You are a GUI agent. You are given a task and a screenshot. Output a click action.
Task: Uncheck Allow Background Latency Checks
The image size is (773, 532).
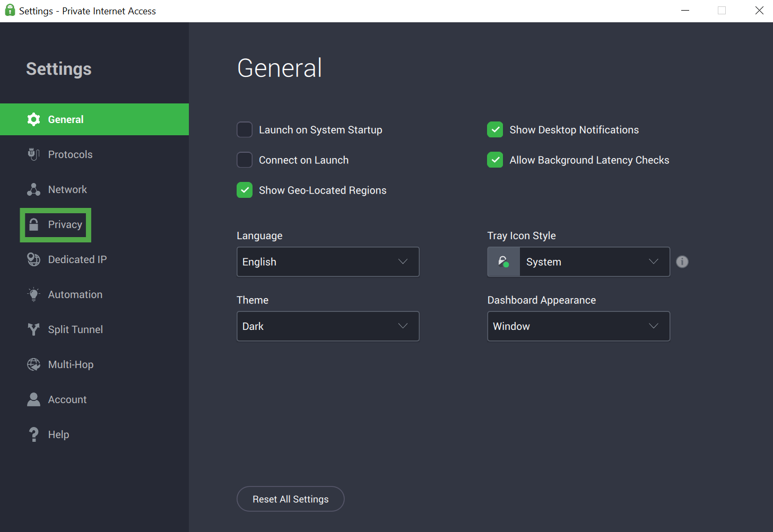pyautogui.click(x=495, y=160)
